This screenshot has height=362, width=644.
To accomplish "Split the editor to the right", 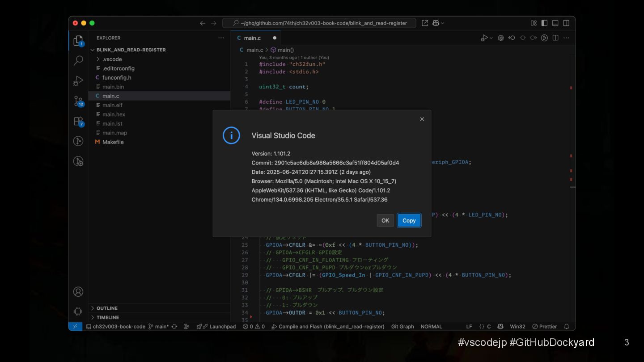I will [555, 38].
